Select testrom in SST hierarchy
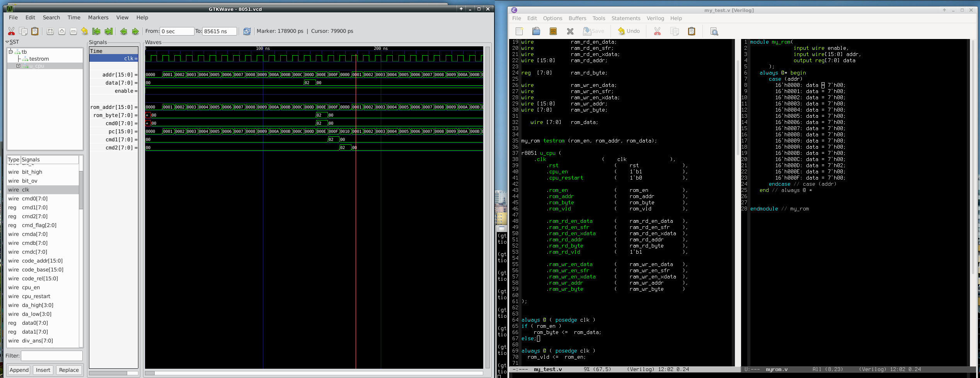 coord(39,59)
